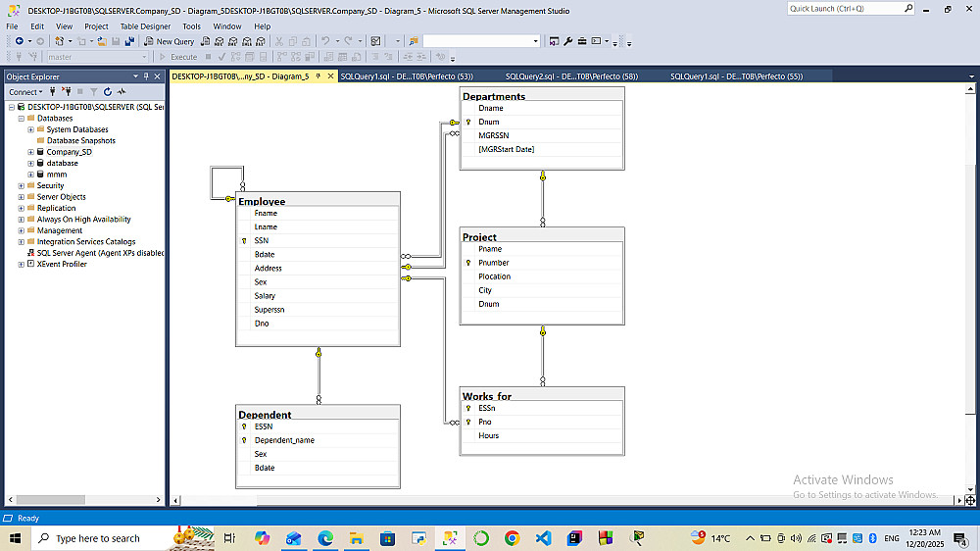This screenshot has width=980, height=551.
Task: Click the Database Engine Query icon
Action: pyautogui.click(x=205, y=41)
